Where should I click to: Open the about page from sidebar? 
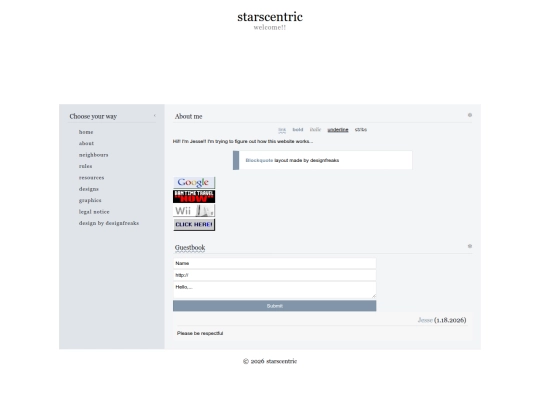click(x=86, y=143)
